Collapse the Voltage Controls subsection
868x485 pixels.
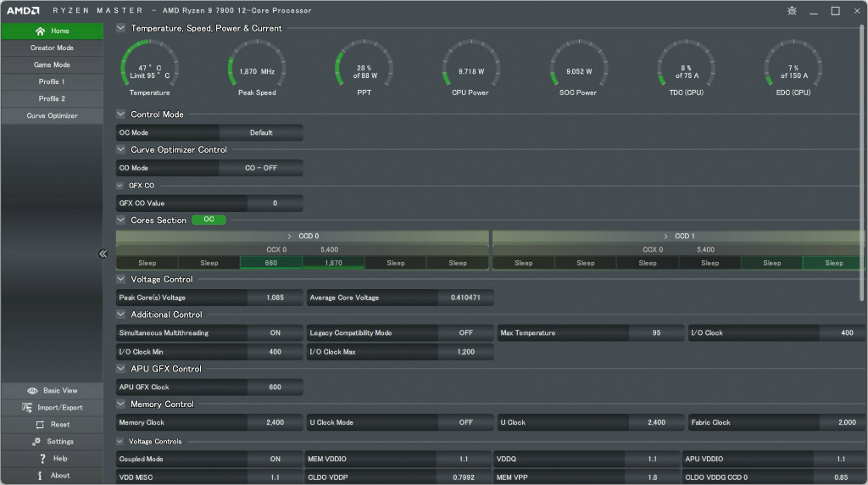(x=120, y=441)
